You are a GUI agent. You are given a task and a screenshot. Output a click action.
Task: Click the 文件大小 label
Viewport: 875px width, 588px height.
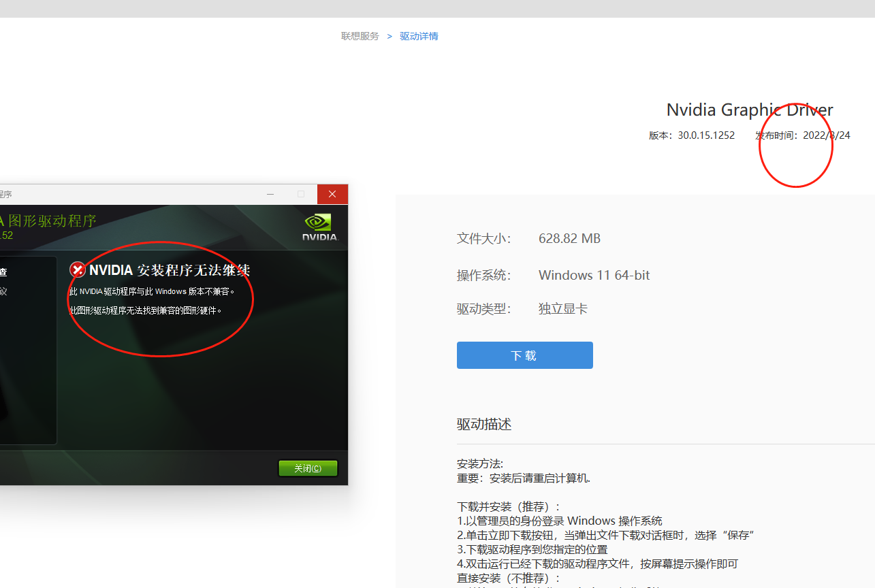click(x=484, y=238)
